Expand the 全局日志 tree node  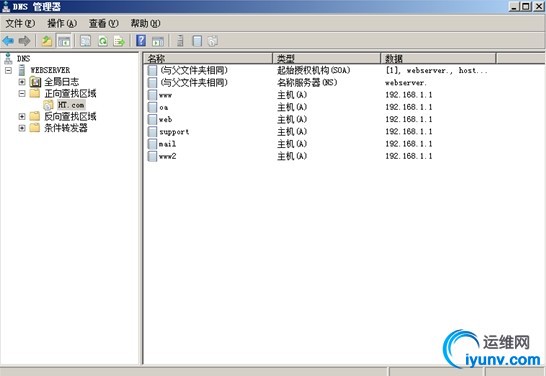[x=22, y=82]
